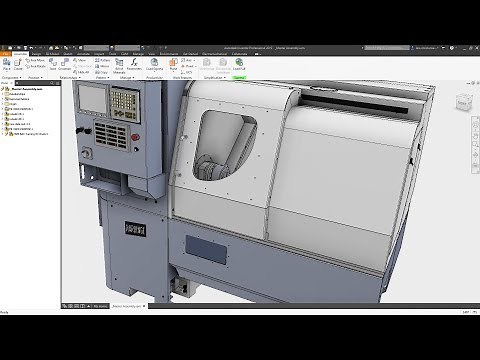Open the Bill of Materials

(x=119, y=66)
